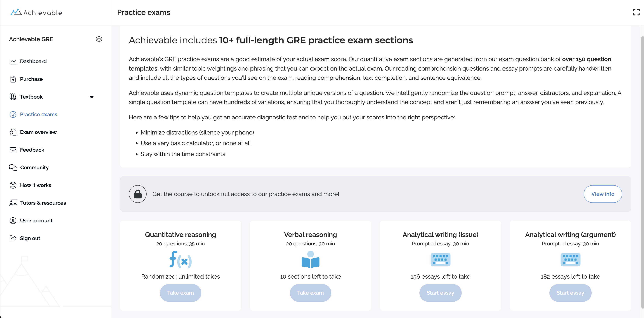The width and height of the screenshot is (644, 318).
Task: Click the Dashboard chart icon
Action: [x=13, y=62]
